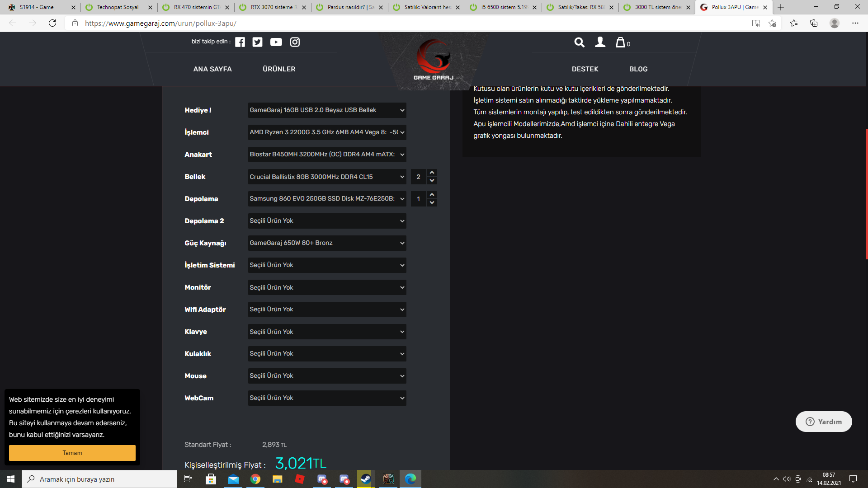Accept cookies with Tamam button
The image size is (868, 488).
click(x=72, y=453)
